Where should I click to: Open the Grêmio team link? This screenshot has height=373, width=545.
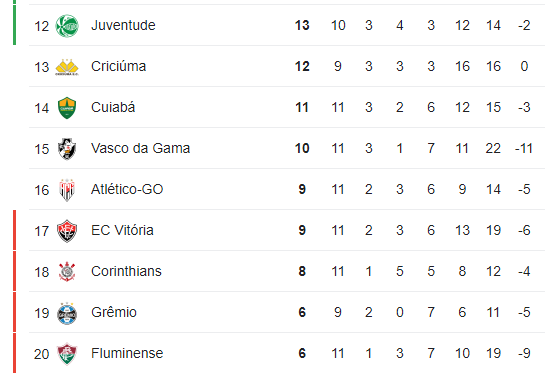point(114,313)
